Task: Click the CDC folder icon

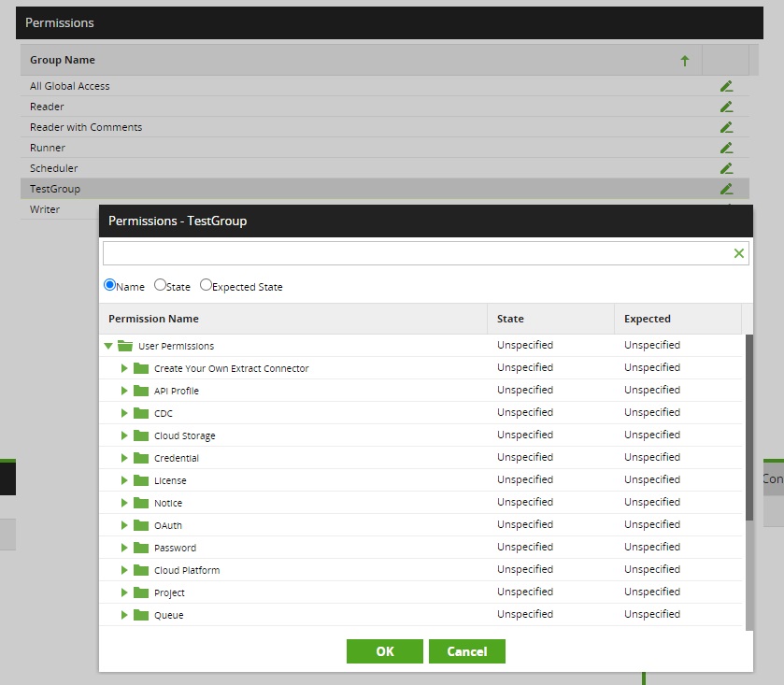Action: click(141, 413)
